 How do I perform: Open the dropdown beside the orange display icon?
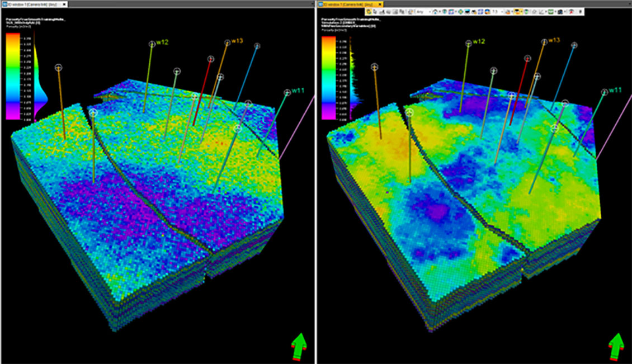point(512,12)
